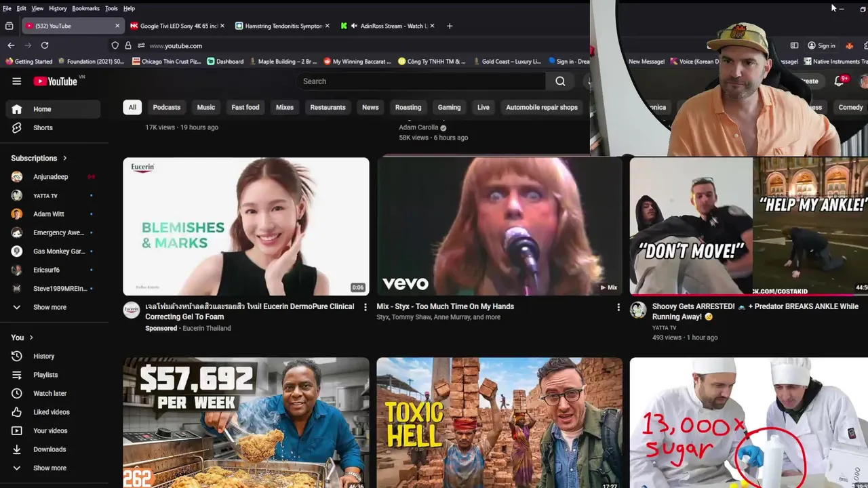
Task: Open the YouTube hamburger guide menu
Action: point(16,81)
